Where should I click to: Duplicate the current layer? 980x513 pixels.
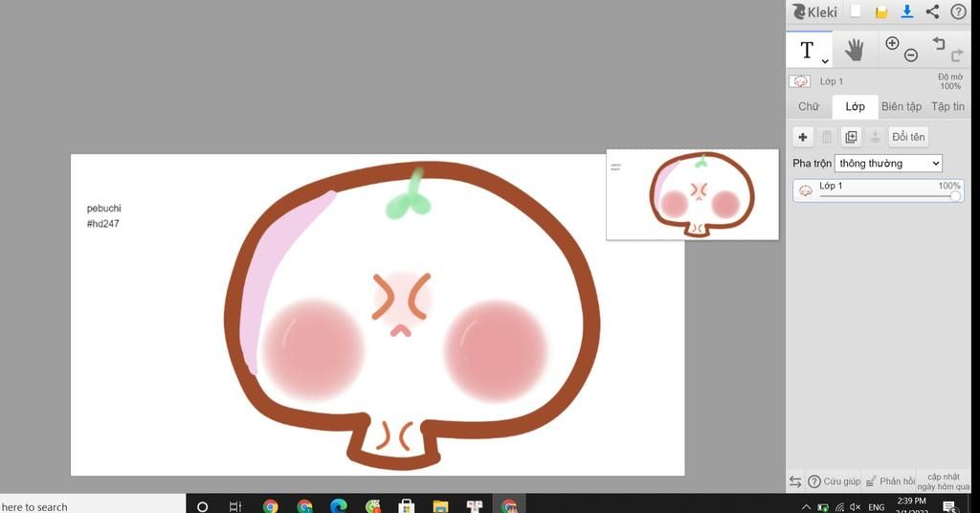point(851,137)
